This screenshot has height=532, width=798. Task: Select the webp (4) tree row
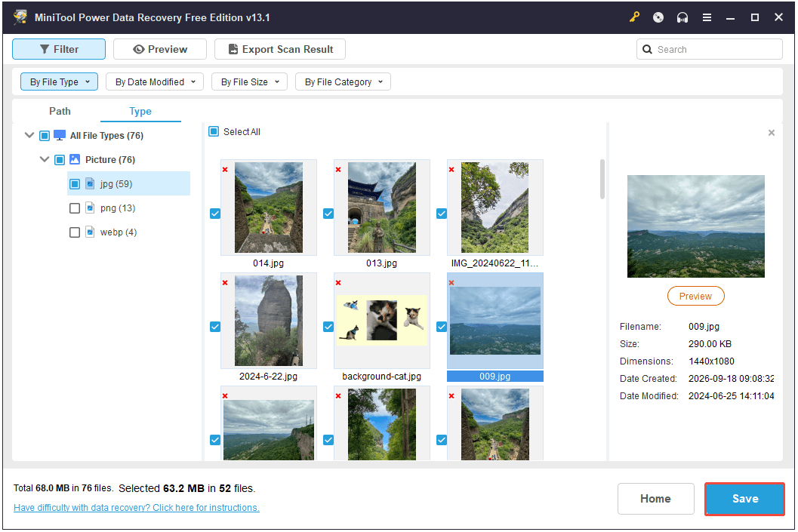coord(129,232)
